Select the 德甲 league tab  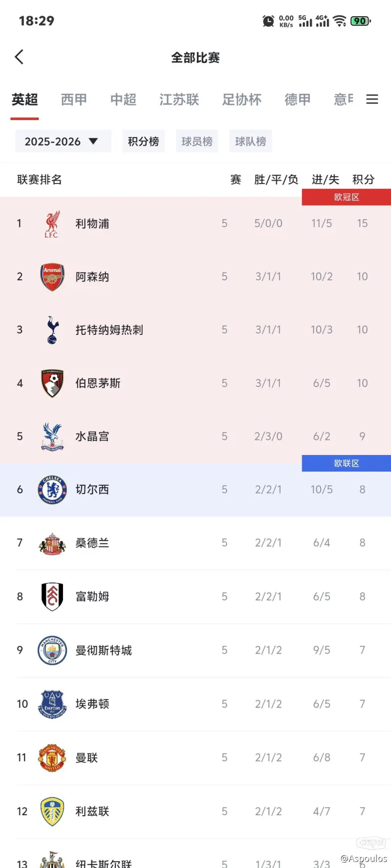pyautogui.click(x=298, y=100)
